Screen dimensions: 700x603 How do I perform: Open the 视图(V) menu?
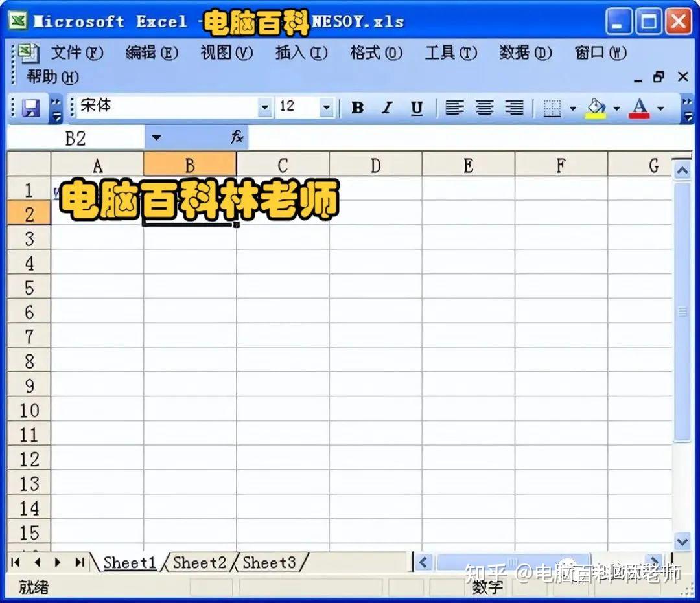click(227, 53)
